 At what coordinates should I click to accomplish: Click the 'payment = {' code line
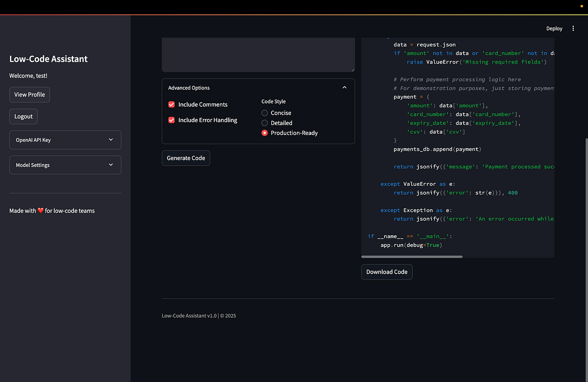pos(411,97)
